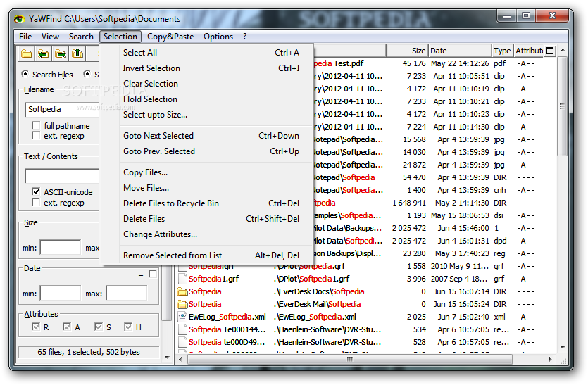Sort by the Type column header
This screenshot has width=588, height=385.
[x=502, y=51]
